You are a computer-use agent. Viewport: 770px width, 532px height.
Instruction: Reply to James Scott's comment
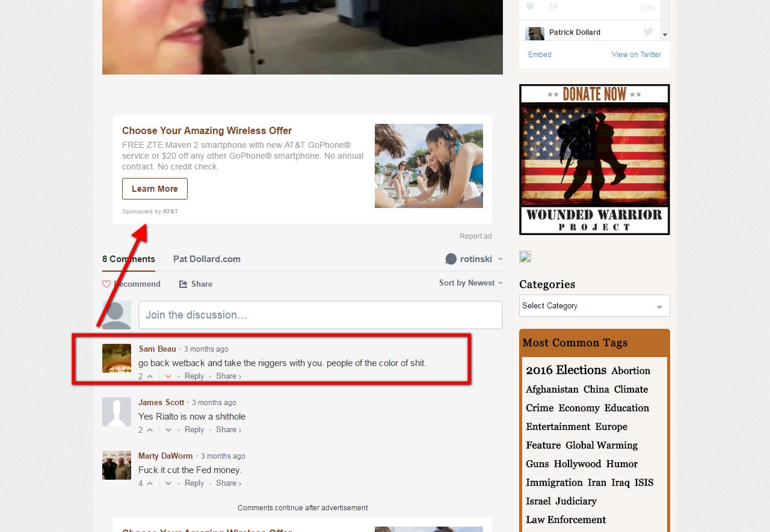(x=194, y=430)
